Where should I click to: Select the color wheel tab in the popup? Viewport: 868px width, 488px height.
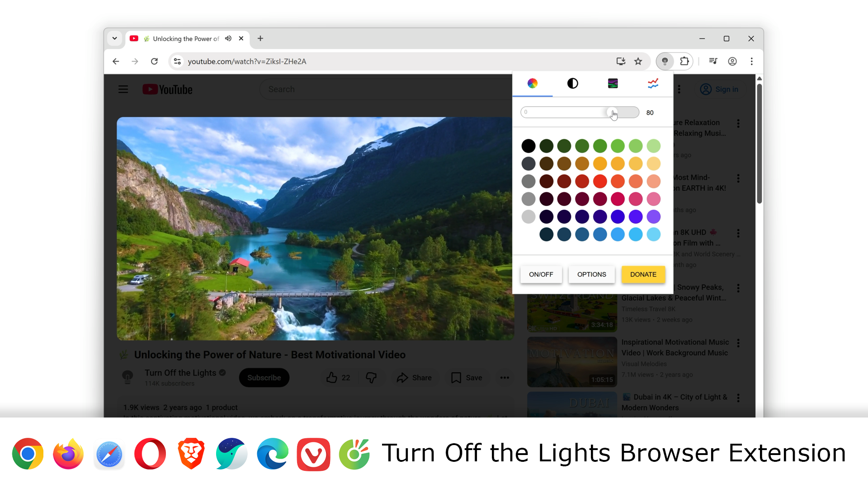point(533,83)
